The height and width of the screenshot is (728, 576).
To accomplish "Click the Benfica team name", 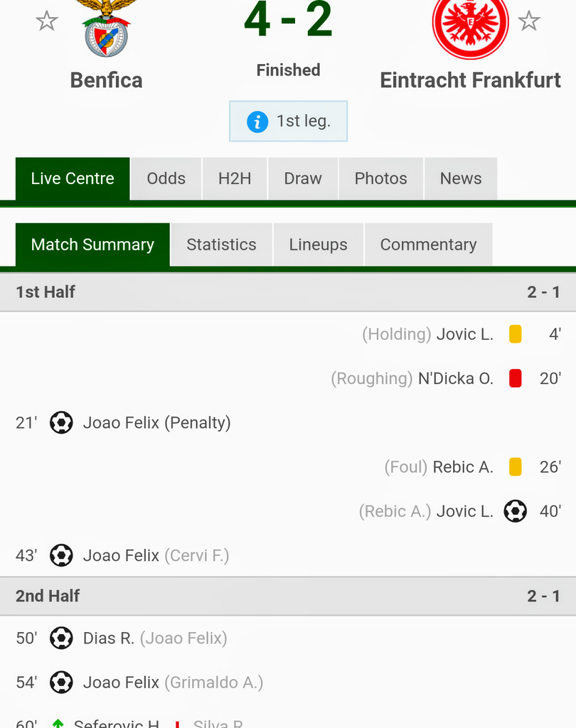I will [x=107, y=80].
